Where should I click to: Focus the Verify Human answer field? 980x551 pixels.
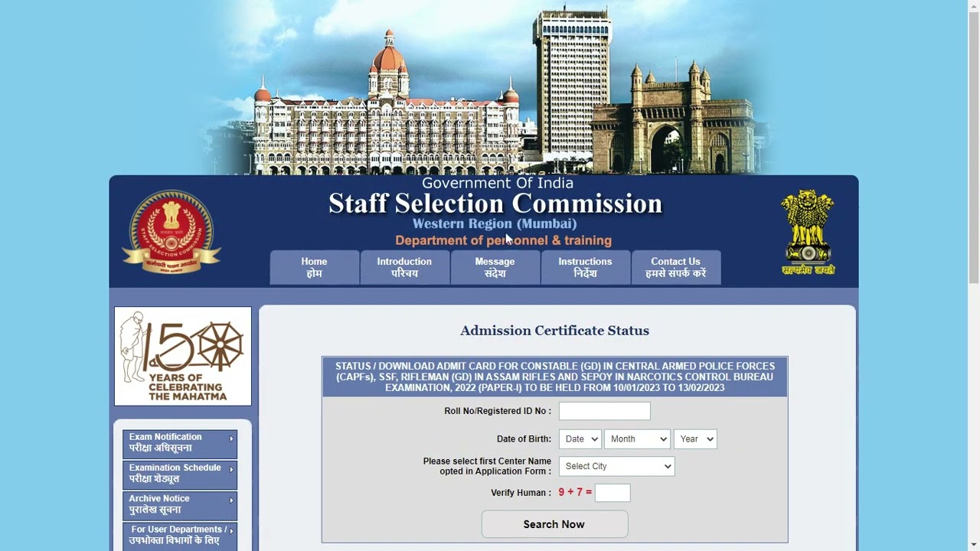pos(612,493)
